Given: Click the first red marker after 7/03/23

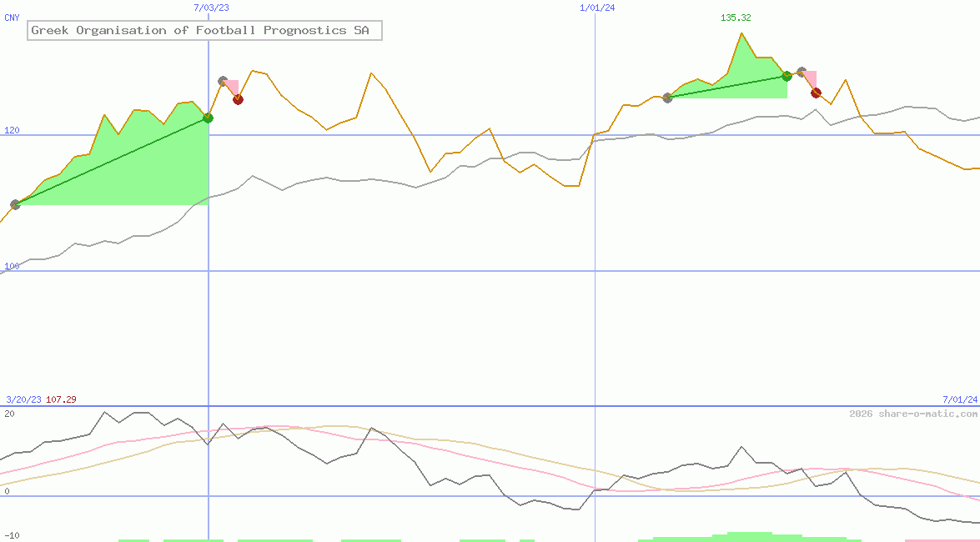Looking at the screenshot, I should [238, 99].
